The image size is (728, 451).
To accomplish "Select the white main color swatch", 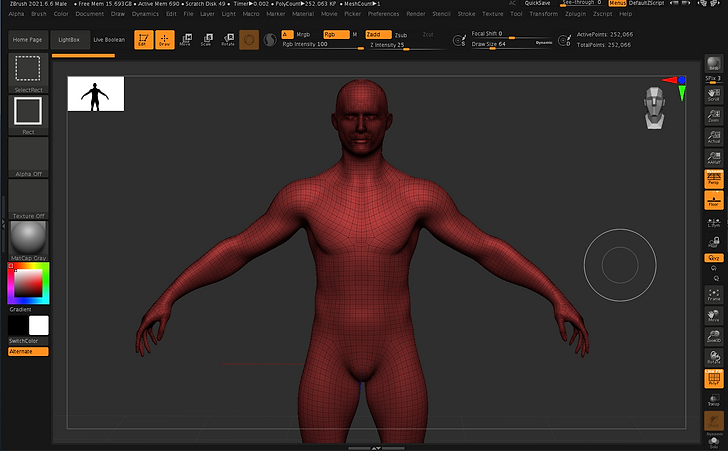I will [39, 326].
